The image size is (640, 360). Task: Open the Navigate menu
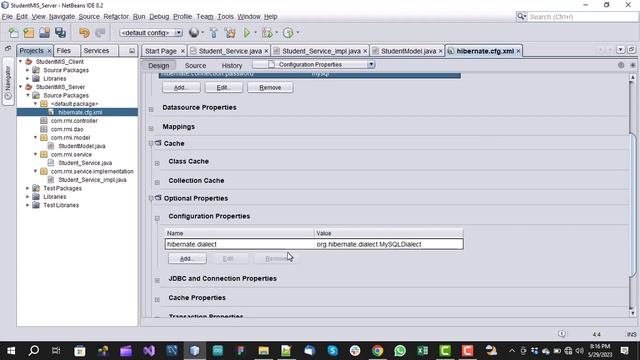pos(62,17)
